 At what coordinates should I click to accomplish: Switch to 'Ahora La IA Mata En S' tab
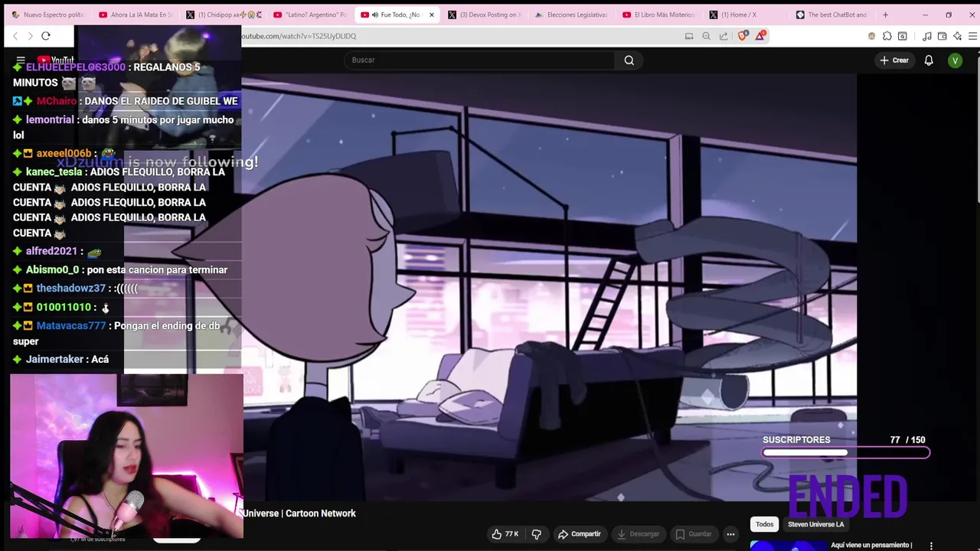[136, 15]
